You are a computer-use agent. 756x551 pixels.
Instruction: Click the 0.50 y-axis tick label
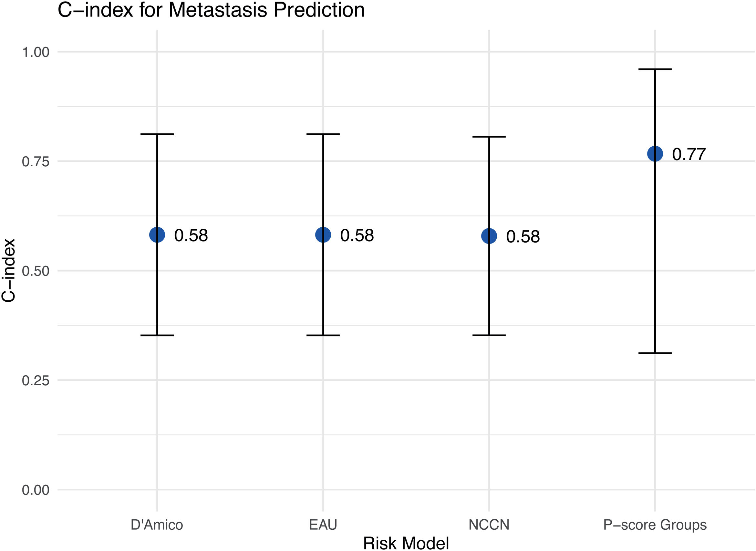pyautogui.click(x=35, y=271)
